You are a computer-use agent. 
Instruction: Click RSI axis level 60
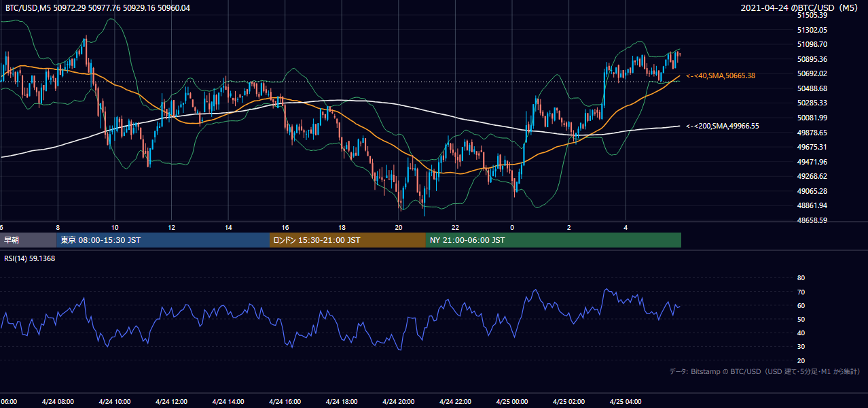point(801,305)
